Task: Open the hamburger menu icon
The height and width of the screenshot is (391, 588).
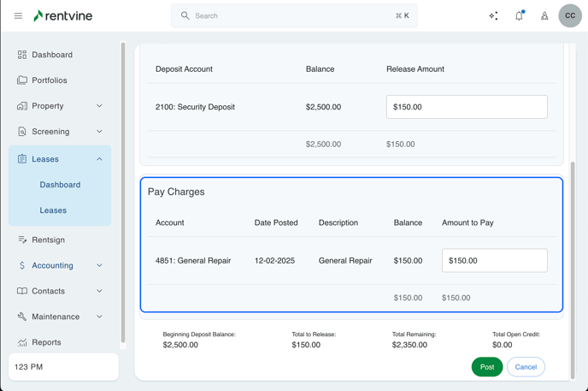Action: click(x=18, y=15)
